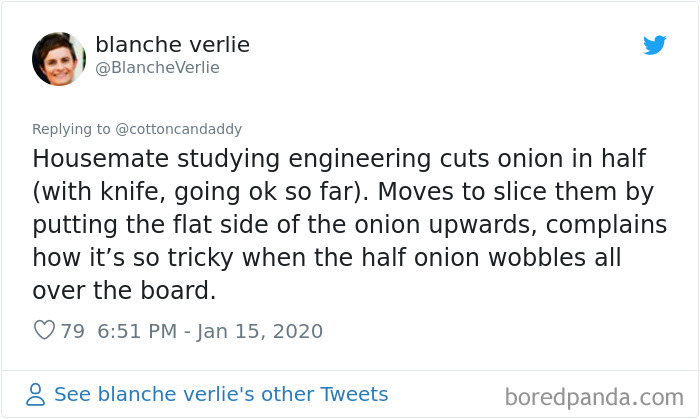Click the person silhouette icon

pos(35,394)
